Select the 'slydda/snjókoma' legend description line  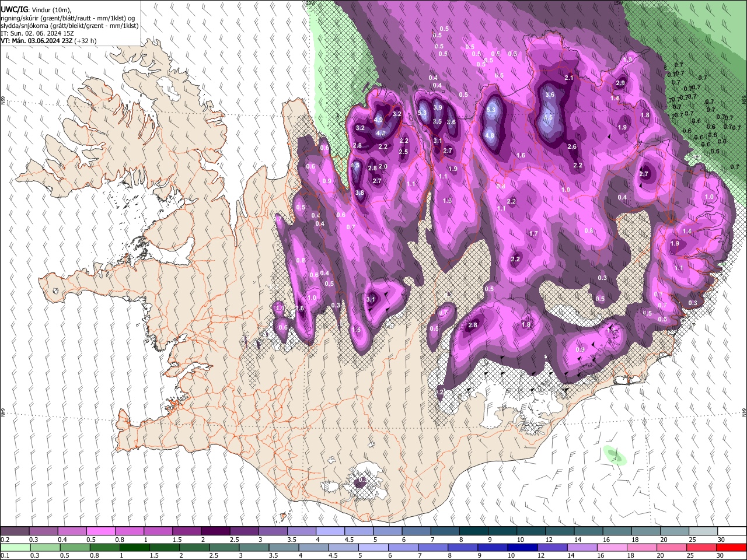[69, 25]
